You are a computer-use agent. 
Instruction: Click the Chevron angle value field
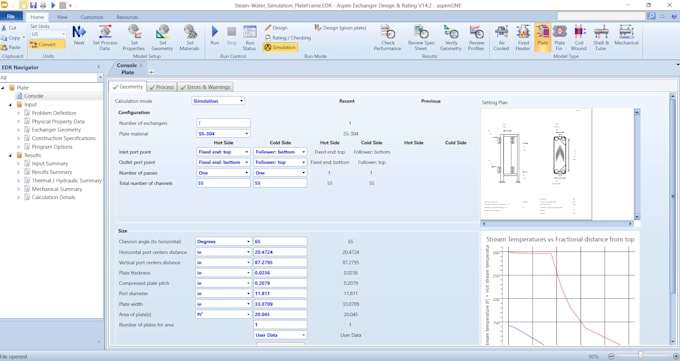[x=280, y=241]
